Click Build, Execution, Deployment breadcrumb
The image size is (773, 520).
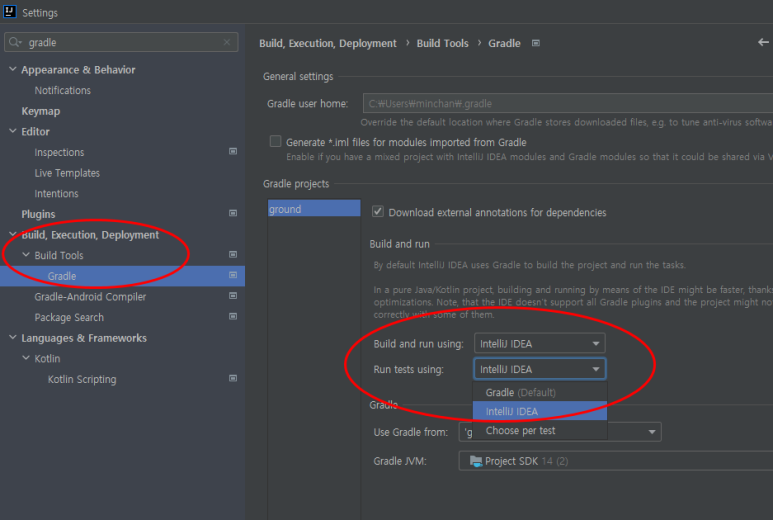point(328,43)
